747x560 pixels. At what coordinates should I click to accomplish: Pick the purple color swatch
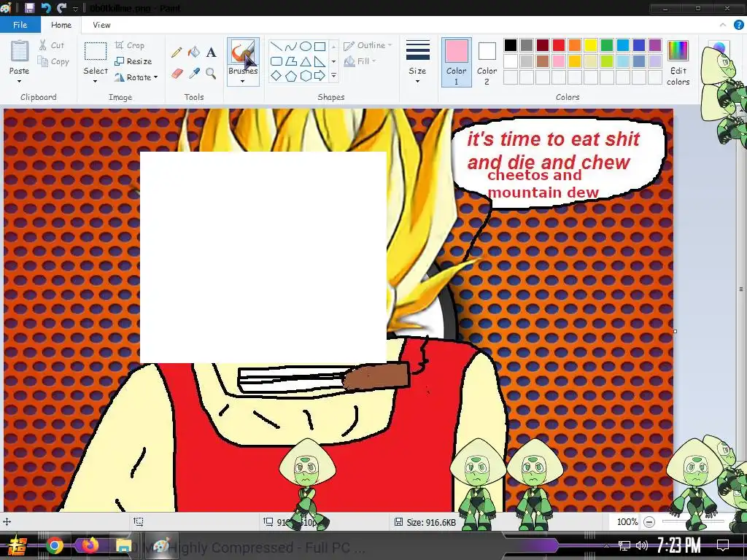[655, 44]
